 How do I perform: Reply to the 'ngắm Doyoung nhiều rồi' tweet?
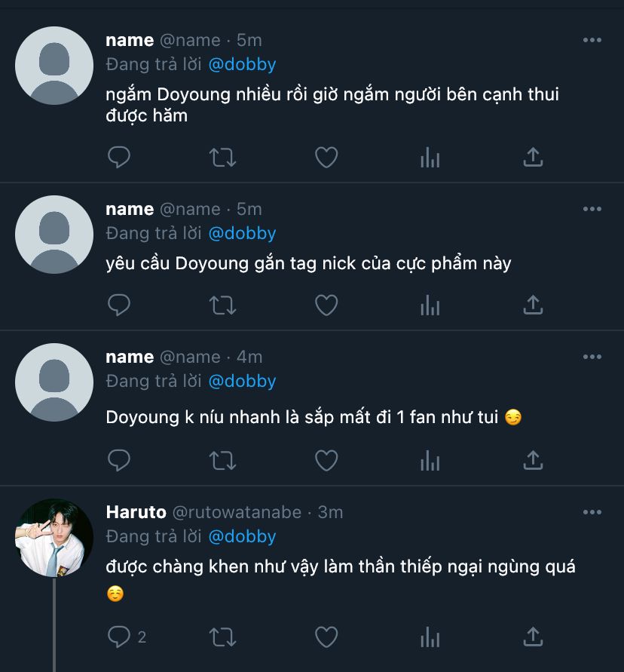(119, 158)
